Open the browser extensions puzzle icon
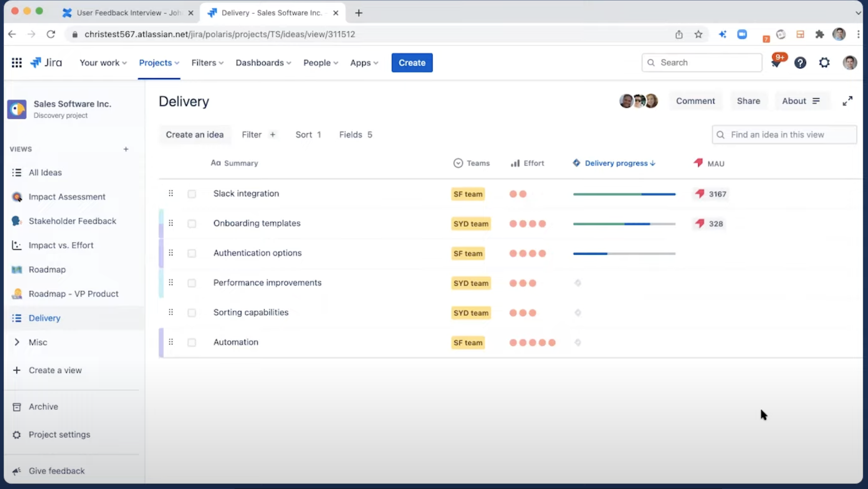 820,34
